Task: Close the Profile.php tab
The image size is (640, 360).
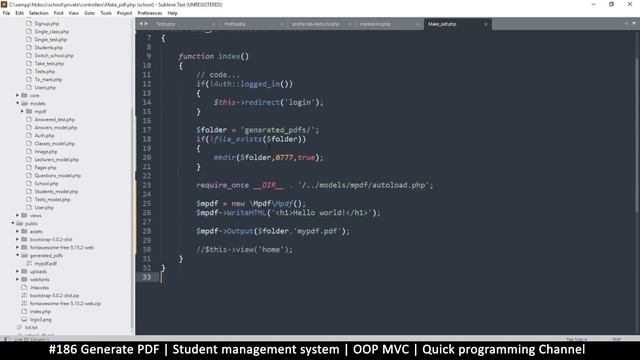Action: point(281,24)
